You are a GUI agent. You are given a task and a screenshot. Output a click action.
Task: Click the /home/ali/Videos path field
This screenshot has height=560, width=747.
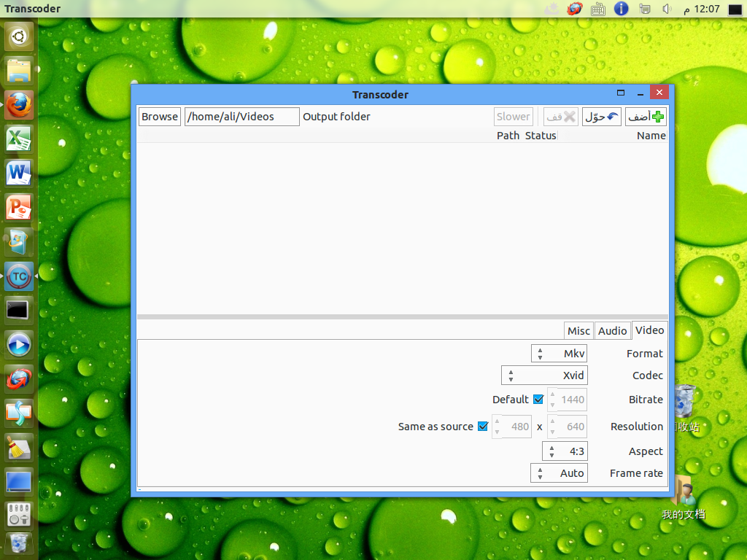pyautogui.click(x=241, y=116)
